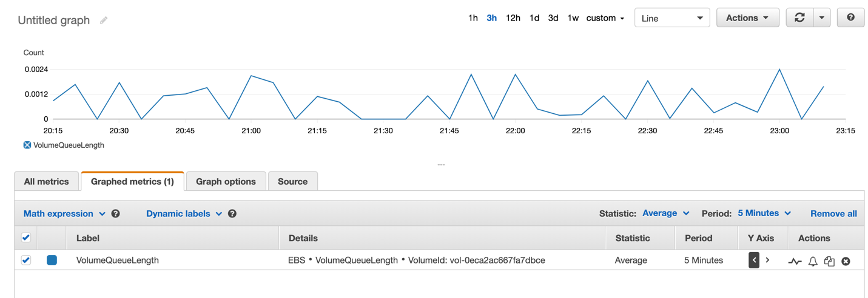Duplicate the VolumeQueueLength metric
The height and width of the screenshot is (298, 868).
tap(829, 261)
